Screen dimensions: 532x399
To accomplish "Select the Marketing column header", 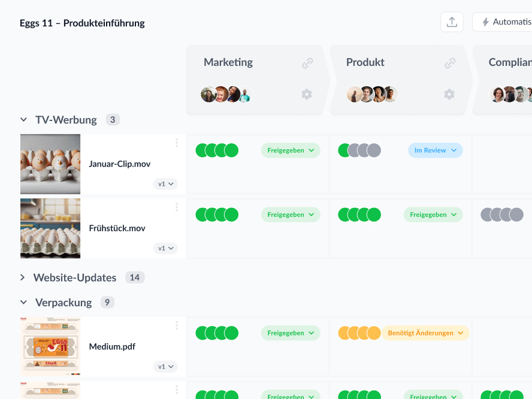I will (x=228, y=62).
